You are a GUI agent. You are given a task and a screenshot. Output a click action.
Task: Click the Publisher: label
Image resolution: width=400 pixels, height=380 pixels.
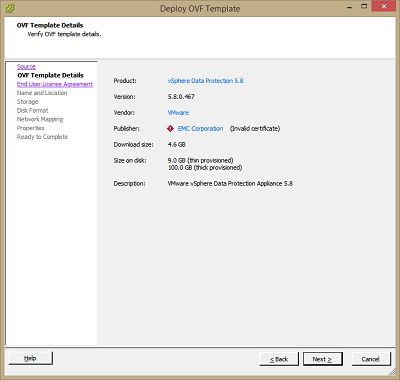pyautogui.click(x=126, y=129)
